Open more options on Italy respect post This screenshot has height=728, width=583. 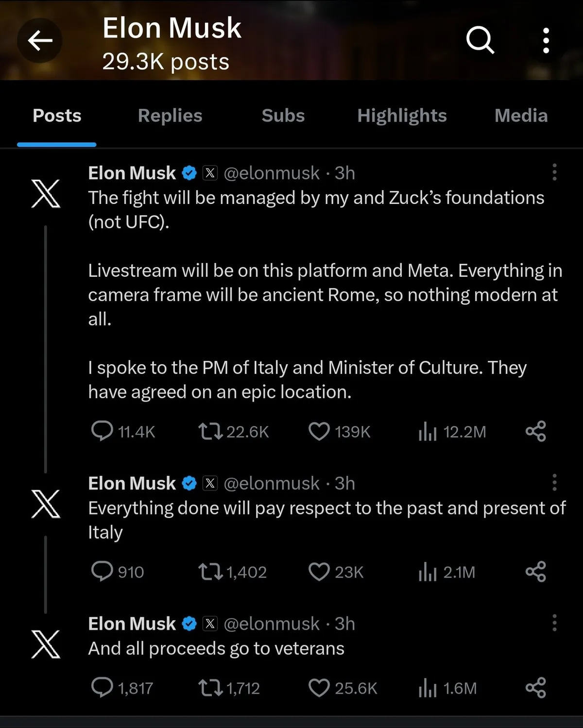coord(554,483)
